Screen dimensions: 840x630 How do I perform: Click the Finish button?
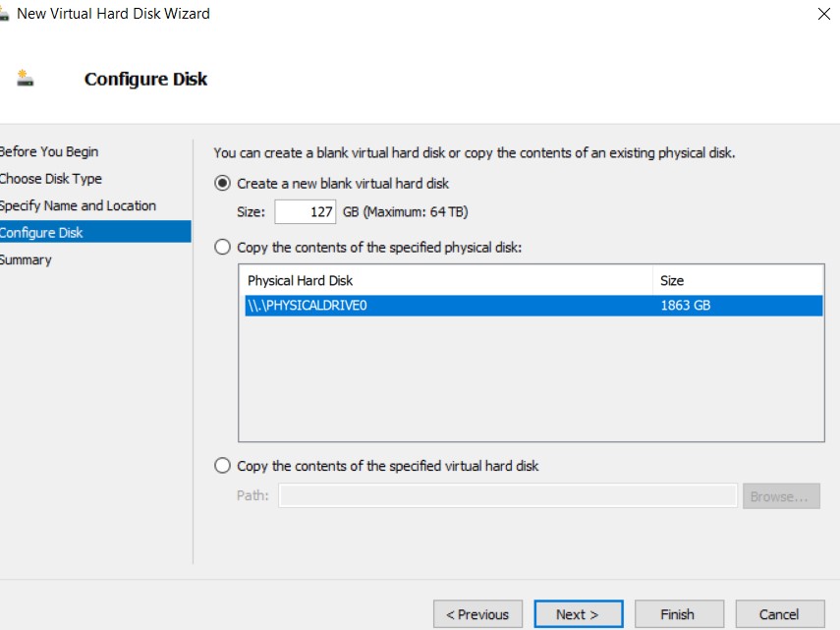click(x=679, y=613)
